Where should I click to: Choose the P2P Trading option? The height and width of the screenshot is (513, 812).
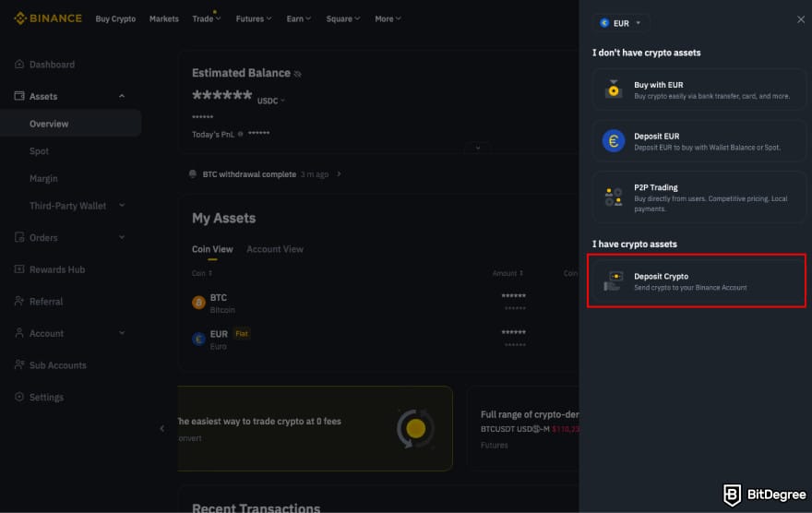click(x=699, y=197)
